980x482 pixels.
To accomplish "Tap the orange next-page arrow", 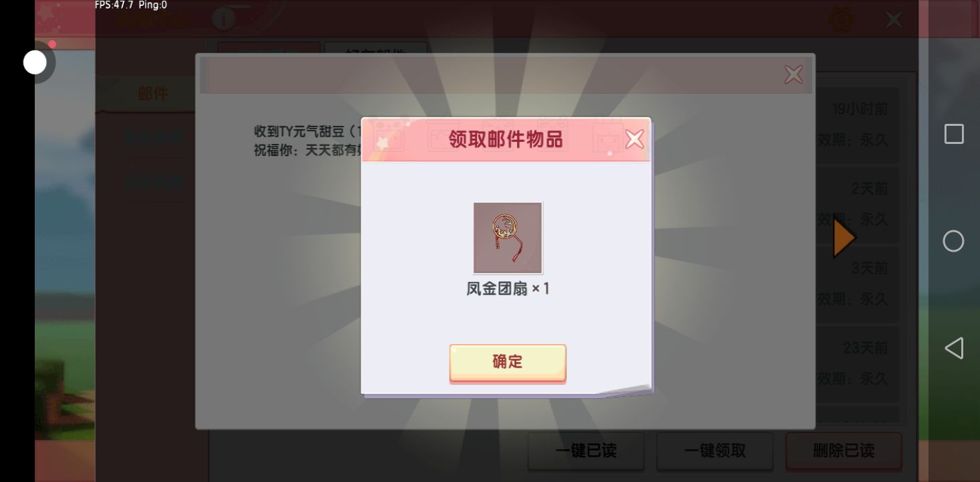I will (844, 238).
